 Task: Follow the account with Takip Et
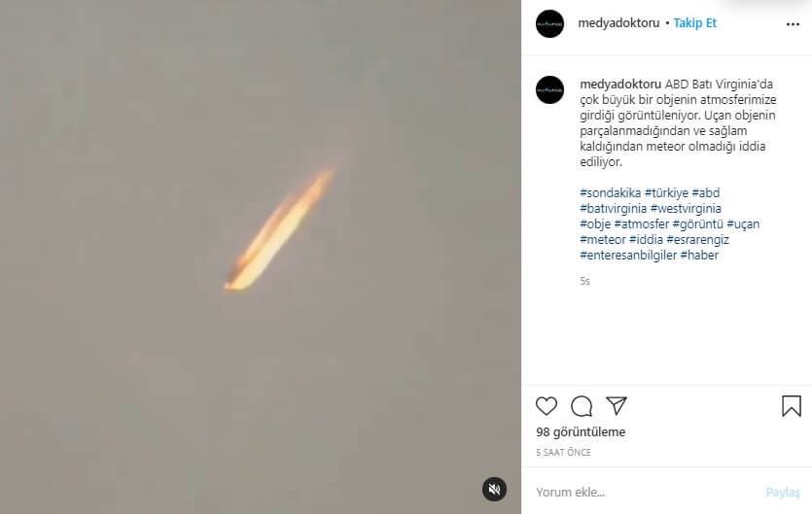[695, 23]
